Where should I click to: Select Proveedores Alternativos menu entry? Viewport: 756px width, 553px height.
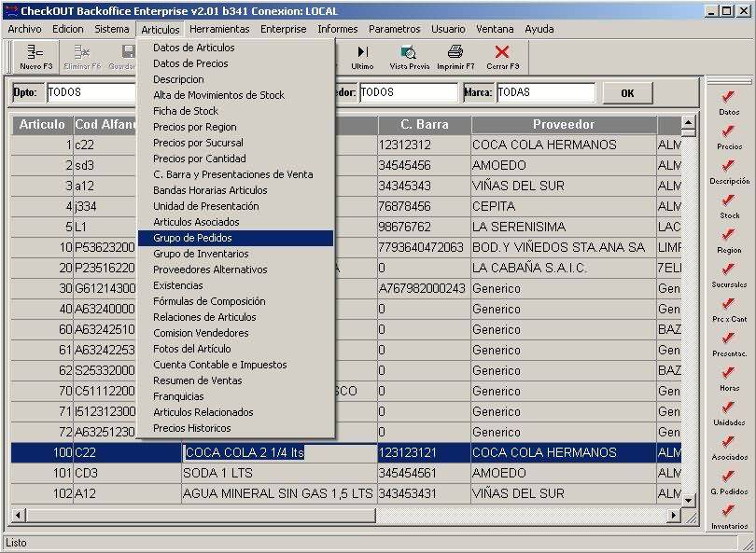236,270
